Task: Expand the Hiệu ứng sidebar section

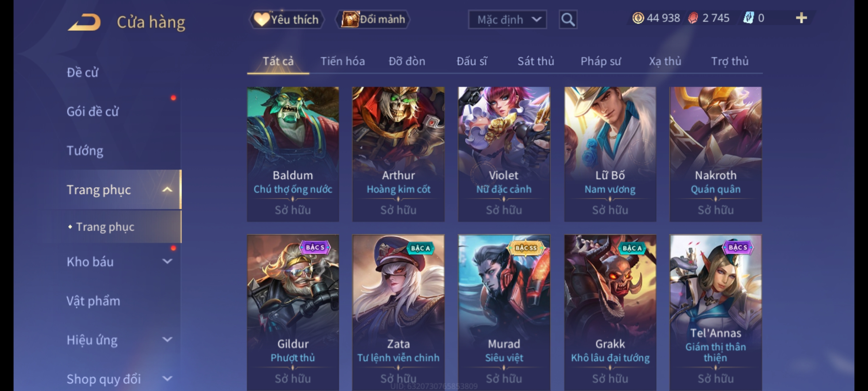Action: pos(167,340)
